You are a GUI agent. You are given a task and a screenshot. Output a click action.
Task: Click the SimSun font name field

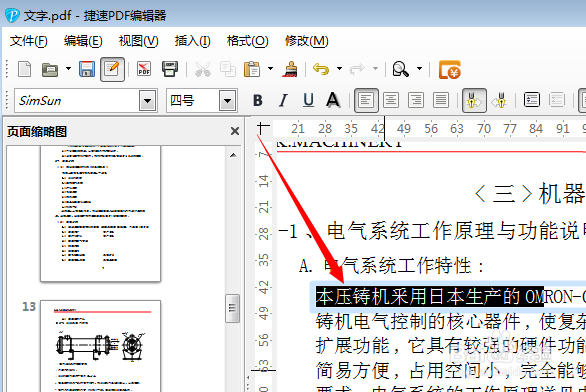(x=77, y=101)
